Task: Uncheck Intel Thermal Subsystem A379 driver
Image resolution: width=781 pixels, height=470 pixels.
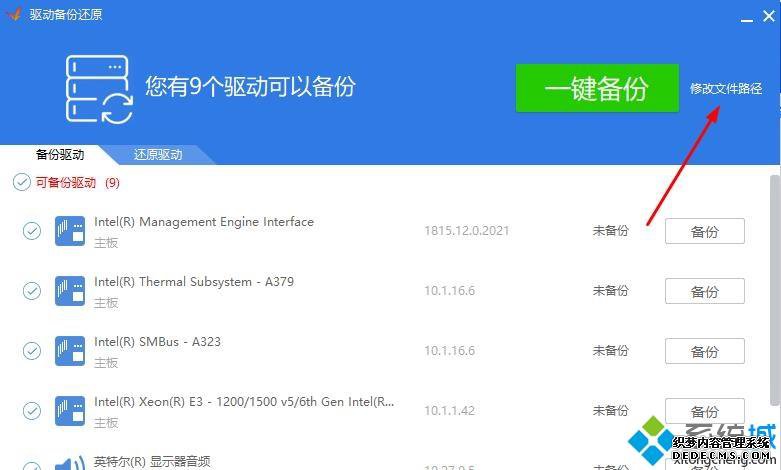Action: click(x=32, y=291)
